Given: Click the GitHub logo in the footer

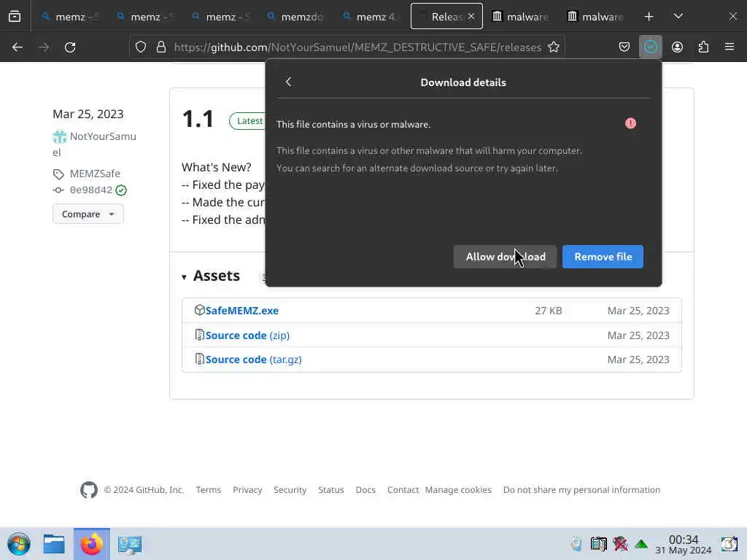Looking at the screenshot, I should 89,489.
